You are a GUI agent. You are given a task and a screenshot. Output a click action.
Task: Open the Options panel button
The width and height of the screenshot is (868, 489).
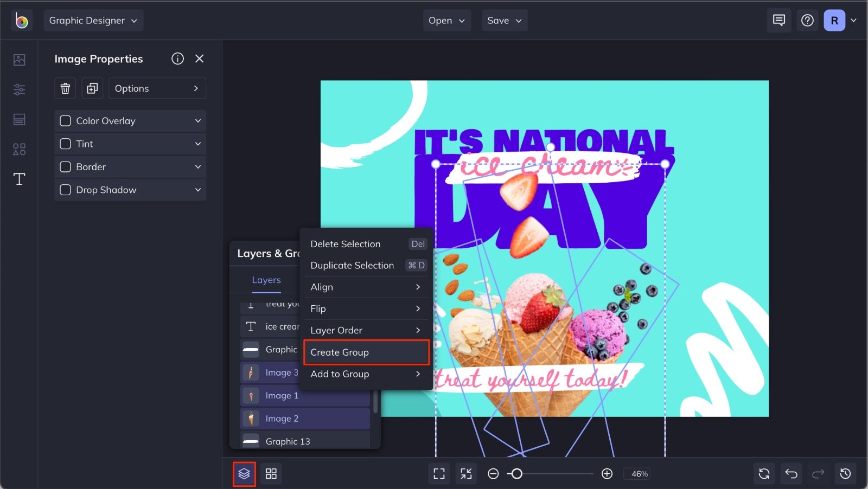[157, 88]
